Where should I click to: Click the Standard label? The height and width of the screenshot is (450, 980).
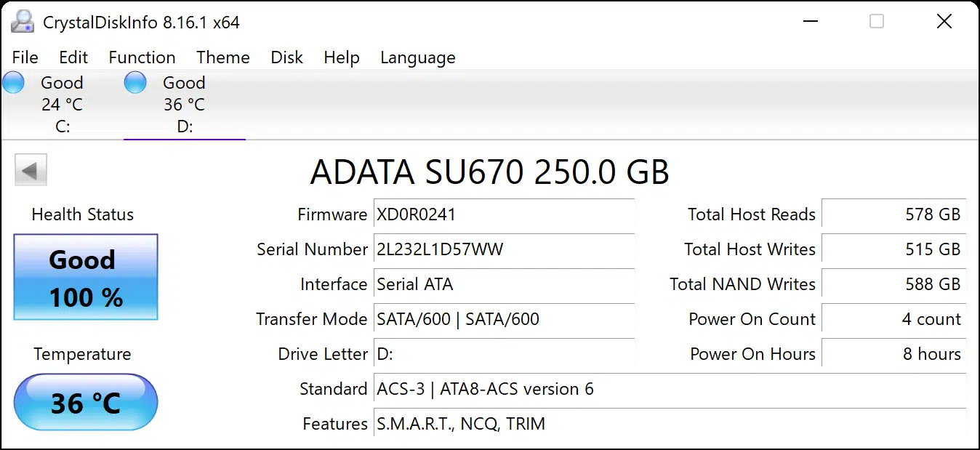click(334, 389)
